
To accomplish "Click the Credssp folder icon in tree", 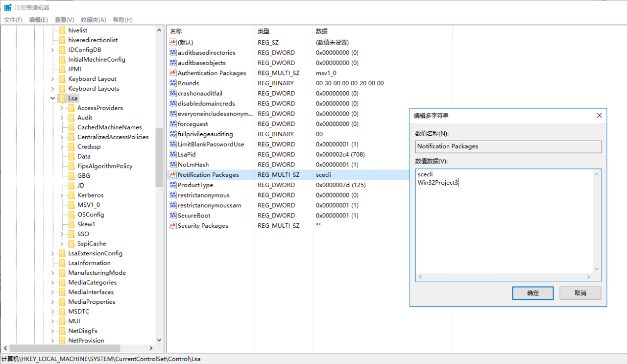I will [x=71, y=147].
